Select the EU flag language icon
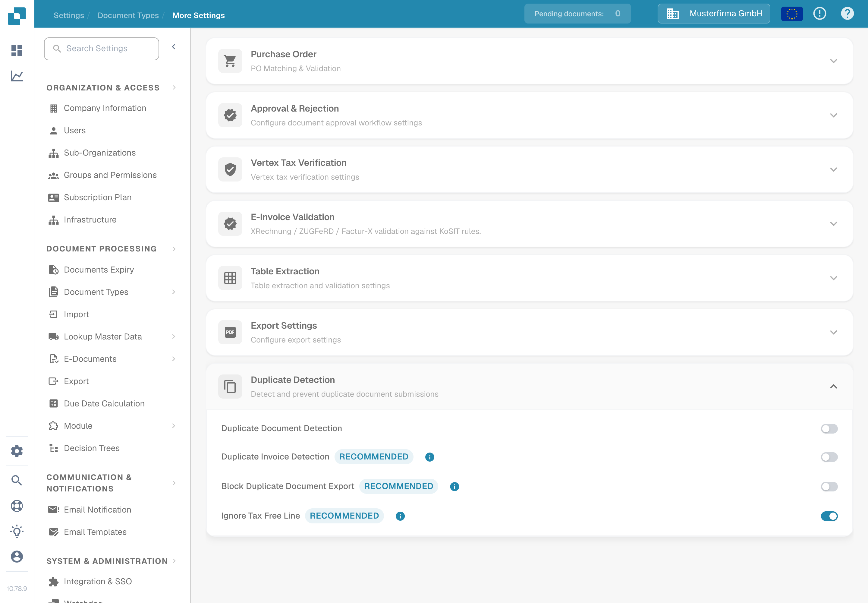The height and width of the screenshot is (603, 868). coord(792,14)
